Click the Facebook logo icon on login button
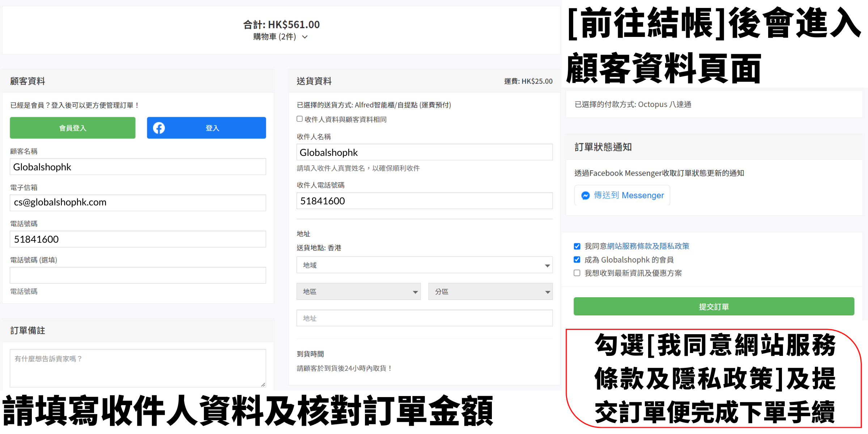This screenshot has width=868, height=434. [x=159, y=128]
